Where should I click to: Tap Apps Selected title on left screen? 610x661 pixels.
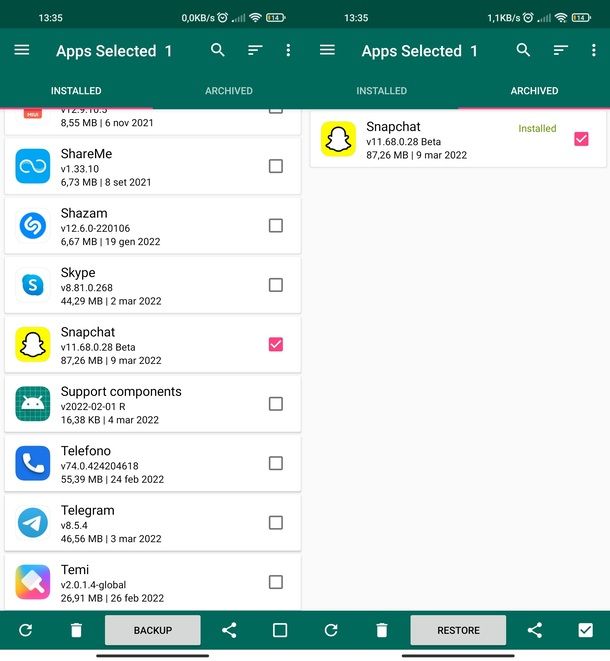114,51
